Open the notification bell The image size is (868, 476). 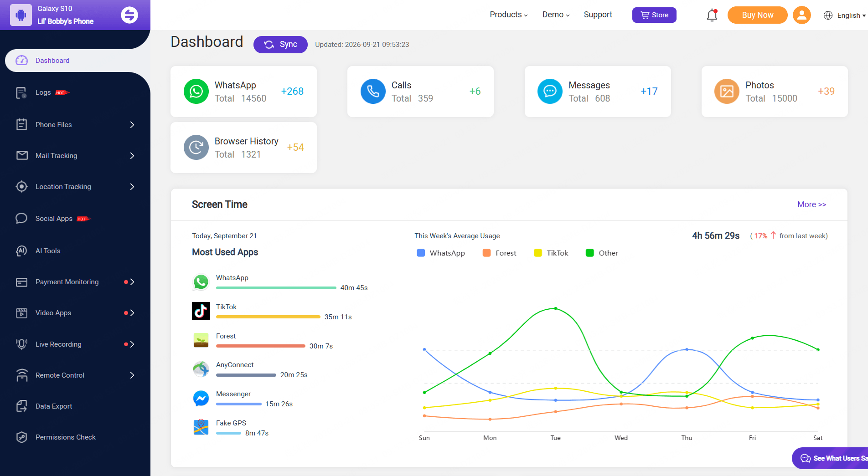(712, 15)
